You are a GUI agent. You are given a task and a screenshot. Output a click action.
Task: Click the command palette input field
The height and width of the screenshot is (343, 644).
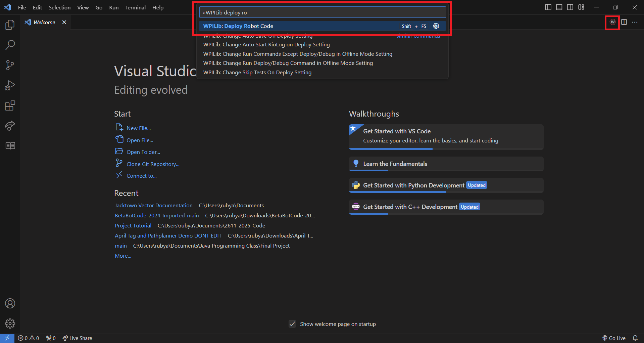(x=322, y=12)
